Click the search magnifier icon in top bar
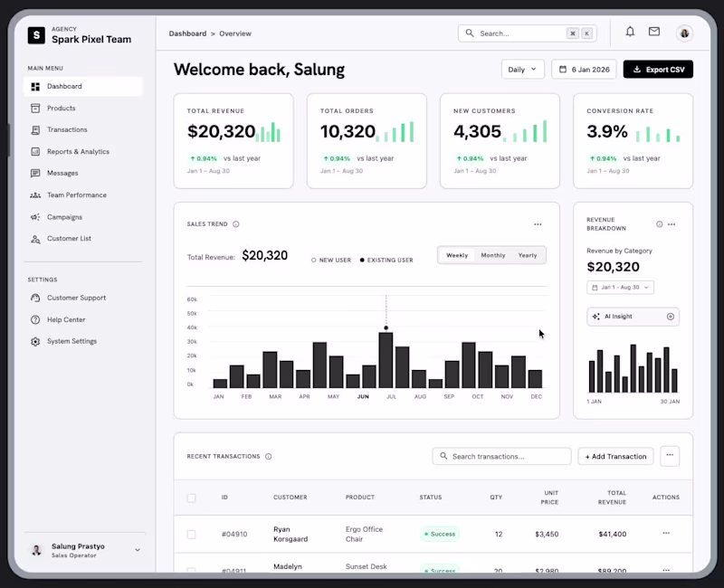The height and width of the screenshot is (588, 724). 469,33
